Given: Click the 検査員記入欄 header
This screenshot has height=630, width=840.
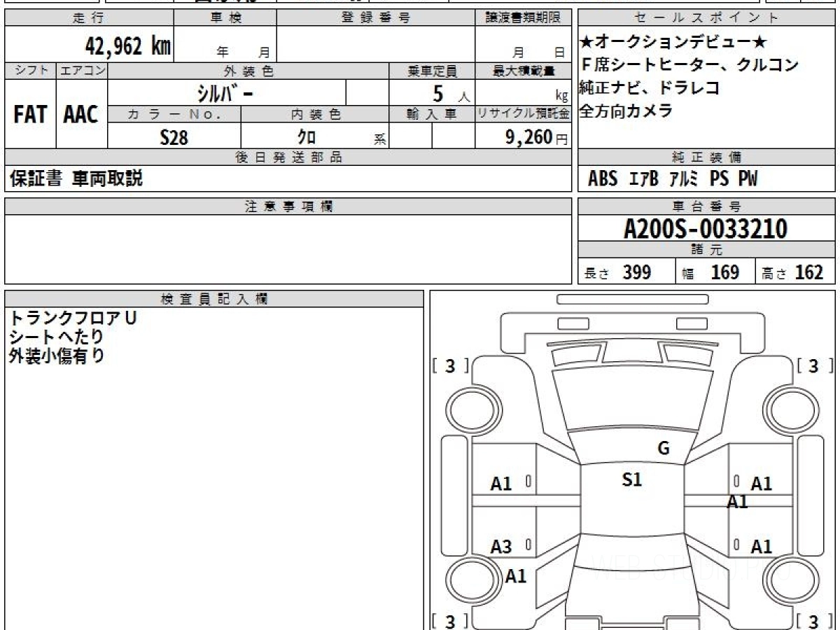Looking at the screenshot, I should (214, 299).
